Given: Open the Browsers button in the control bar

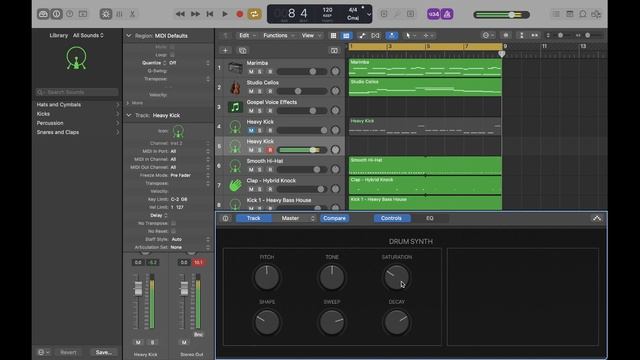Looking at the screenshot, I should point(596,14).
